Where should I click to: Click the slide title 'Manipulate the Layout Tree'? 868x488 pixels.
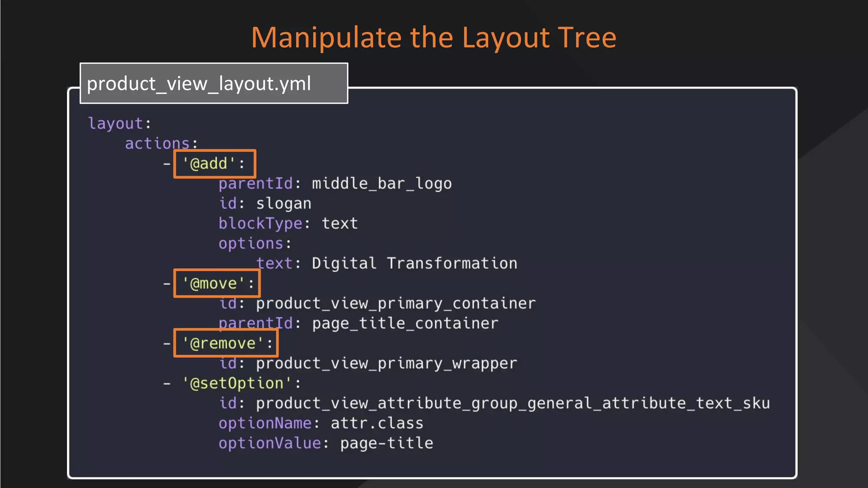coord(434,38)
